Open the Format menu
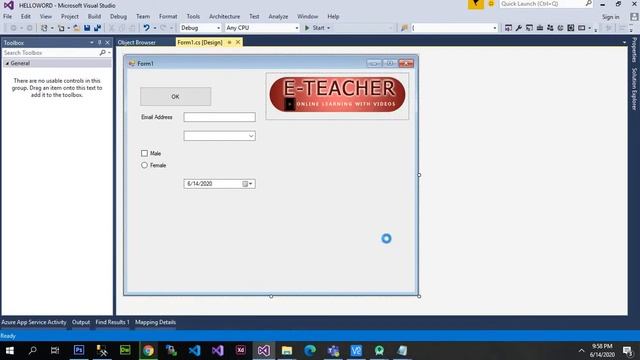 click(168, 16)
